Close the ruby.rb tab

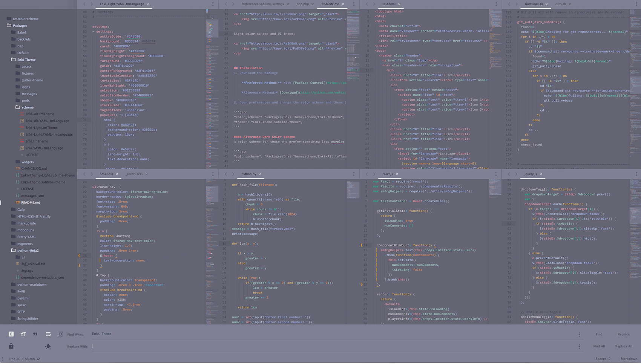[569, 4]
